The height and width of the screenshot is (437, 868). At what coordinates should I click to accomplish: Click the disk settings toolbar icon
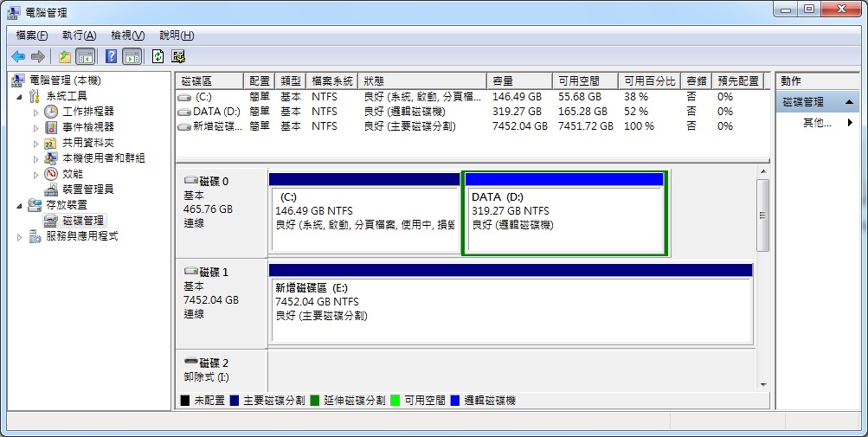coord(178,56)
